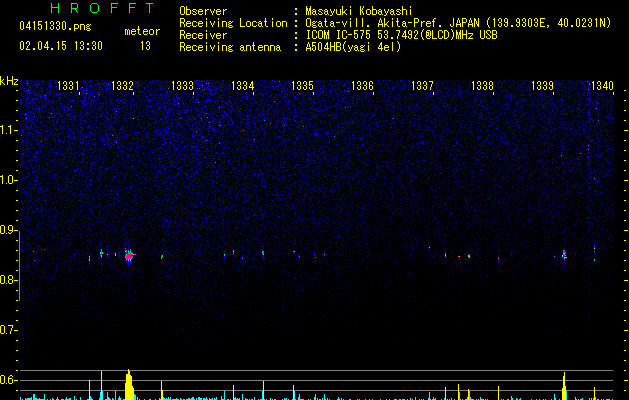Click the Observer label
This screenshot has width=629, height=400.
203,11
